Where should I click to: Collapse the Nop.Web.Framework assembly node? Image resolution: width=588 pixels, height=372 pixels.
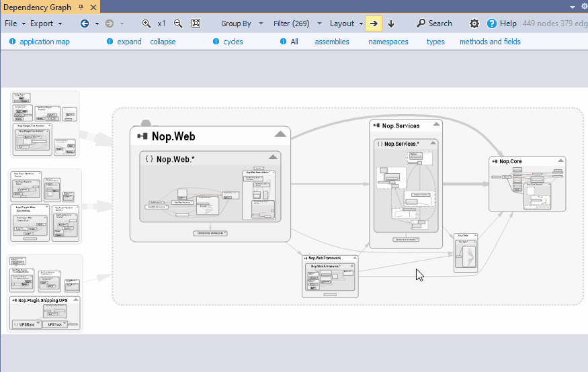coord(354,258)
